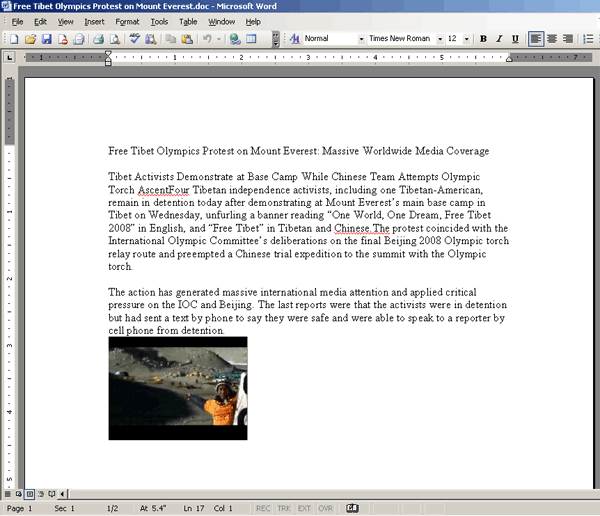Center-align text with the Center button
The image size is (600, 516).
(x=553, y=39)
